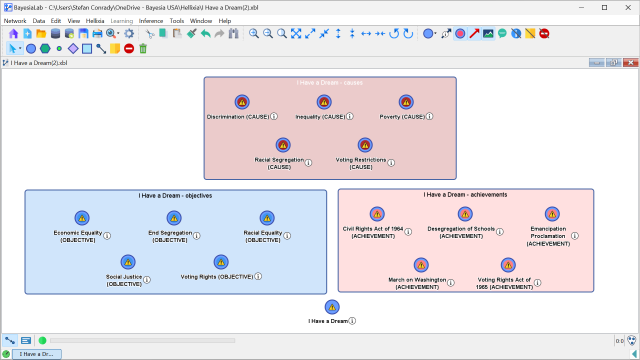
Task: Undo with the green back arrow
Action: coord(205,34)
